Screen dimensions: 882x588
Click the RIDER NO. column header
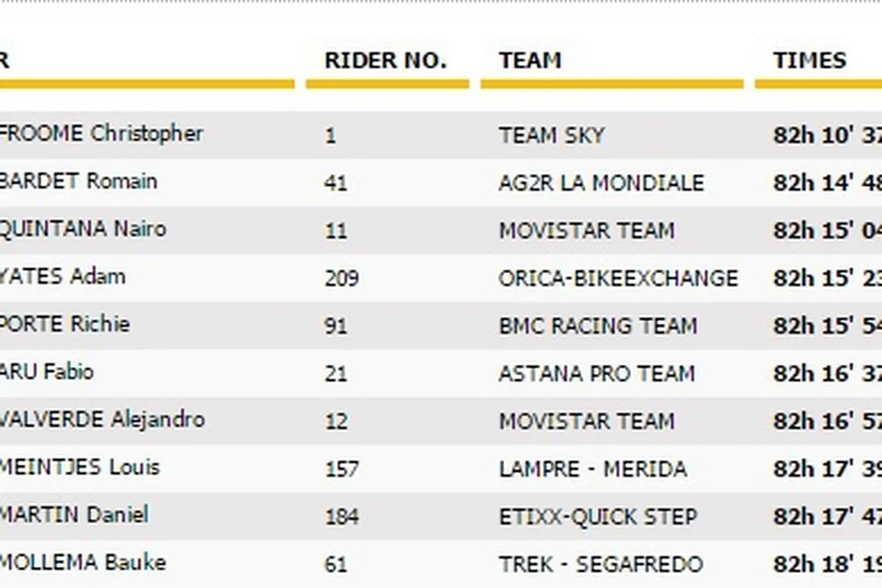(x=386, y=60)
